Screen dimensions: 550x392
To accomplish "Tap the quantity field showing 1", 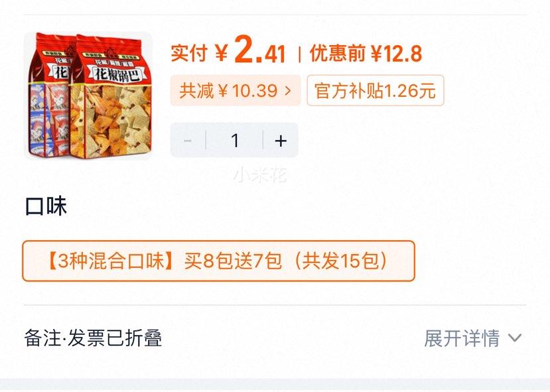I will tap(235, 141).
